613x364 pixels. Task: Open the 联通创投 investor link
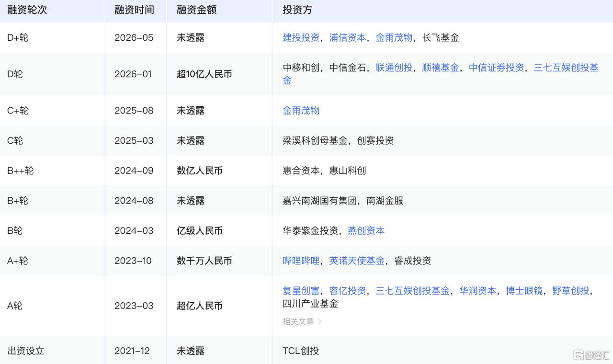coord(394,68)
